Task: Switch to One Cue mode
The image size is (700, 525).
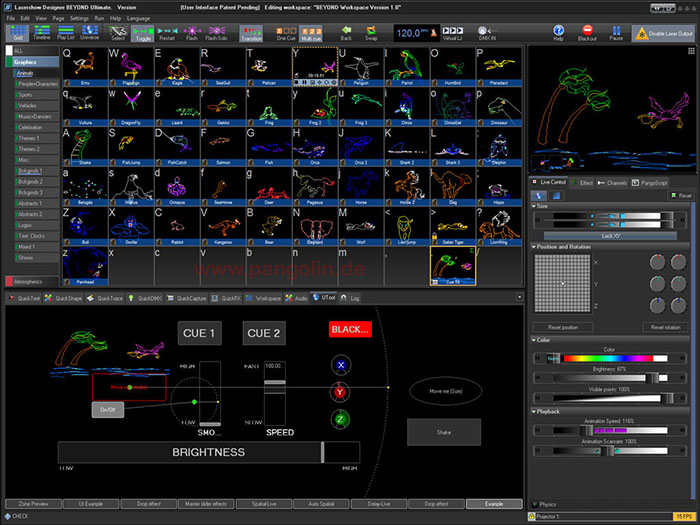Action: pyautogui.click(x=286, y=33)
